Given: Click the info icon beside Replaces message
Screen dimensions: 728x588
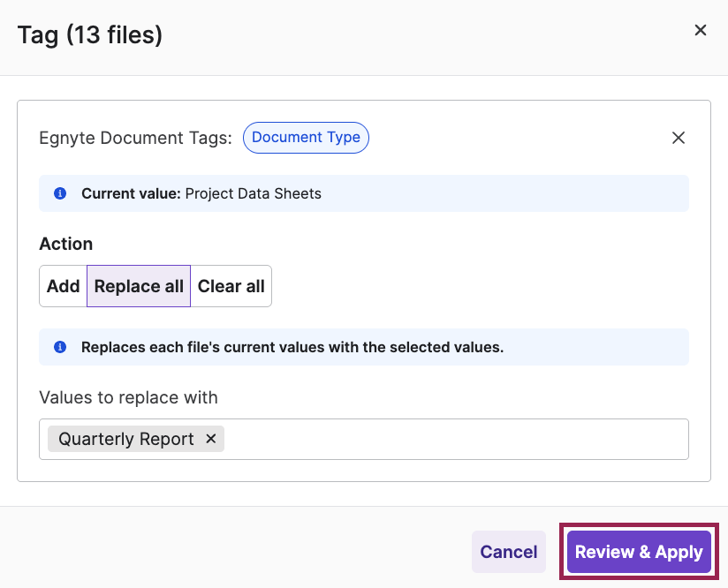Looking at the screenshot, I should click(60, 347).
